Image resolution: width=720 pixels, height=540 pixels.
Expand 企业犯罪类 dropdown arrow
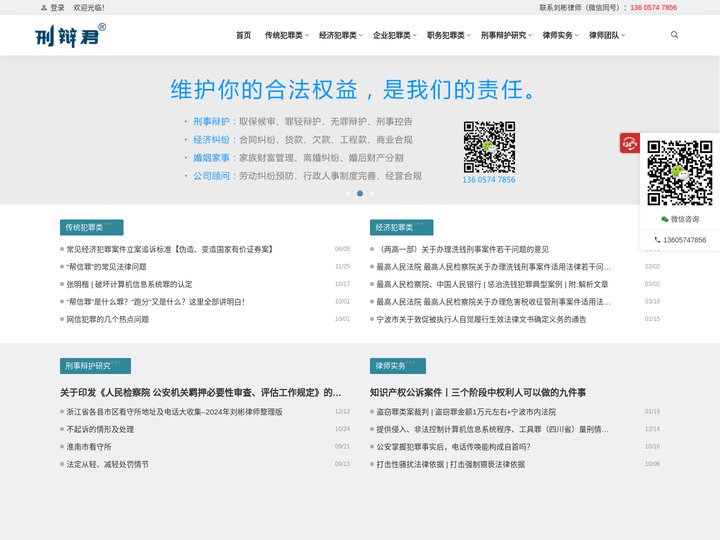415,35
